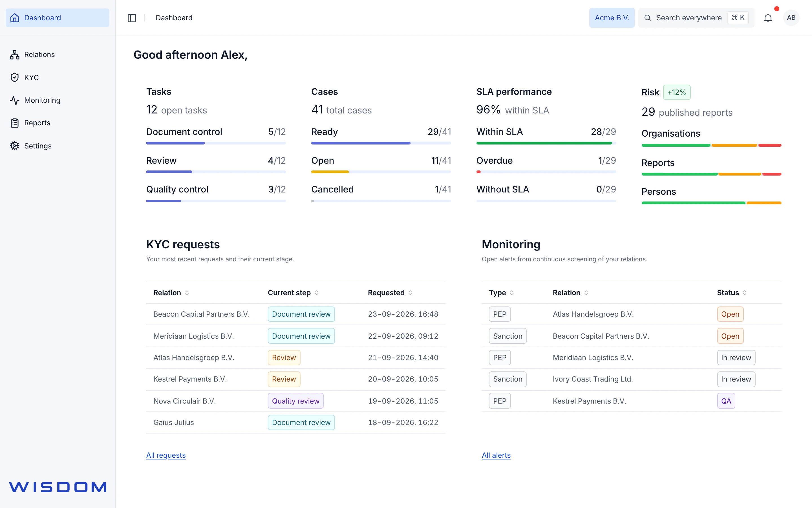This screenshot has height=508, width=812.
Task: Open the All requests link
Action: click(x=166, y=455)
